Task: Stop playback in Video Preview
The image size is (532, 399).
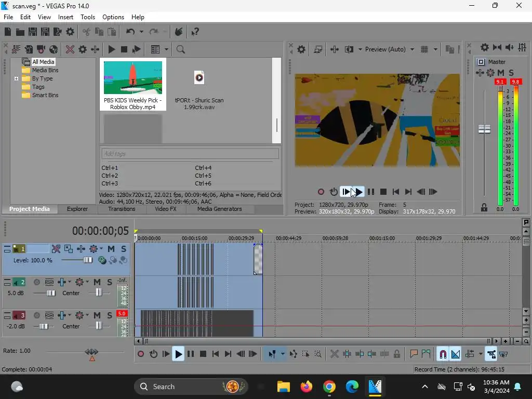Action: tap(383, 192)
